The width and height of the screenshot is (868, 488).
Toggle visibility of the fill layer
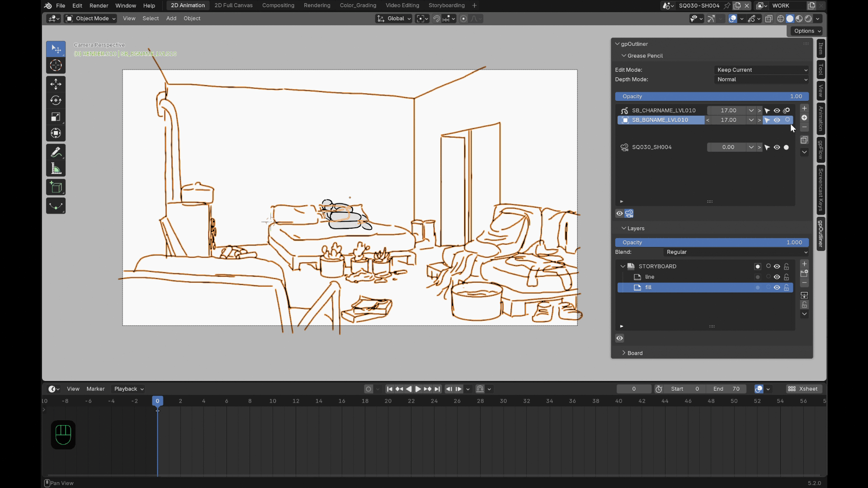tap(777, 288)
